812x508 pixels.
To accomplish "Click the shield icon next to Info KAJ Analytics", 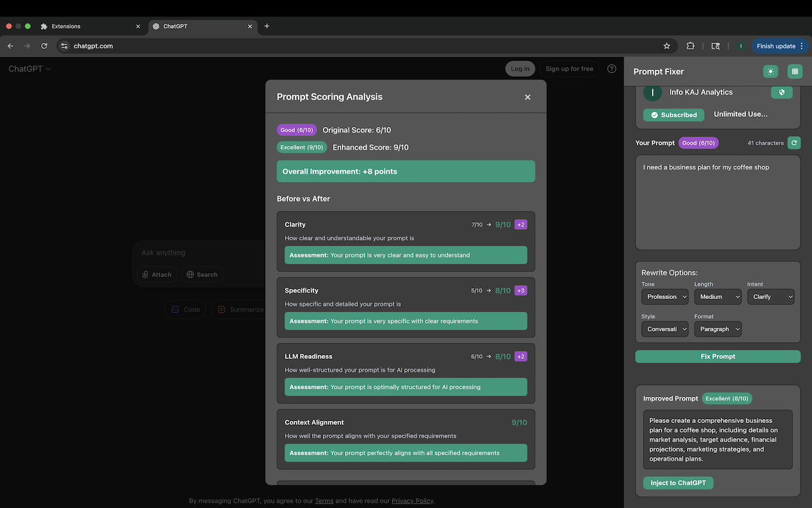I will (x=782, y=92).
